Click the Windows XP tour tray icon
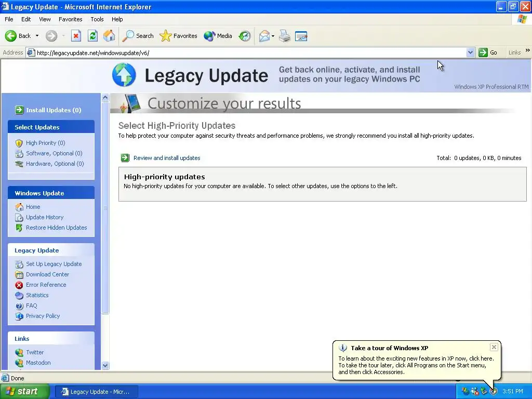 [x=494, y=392]
